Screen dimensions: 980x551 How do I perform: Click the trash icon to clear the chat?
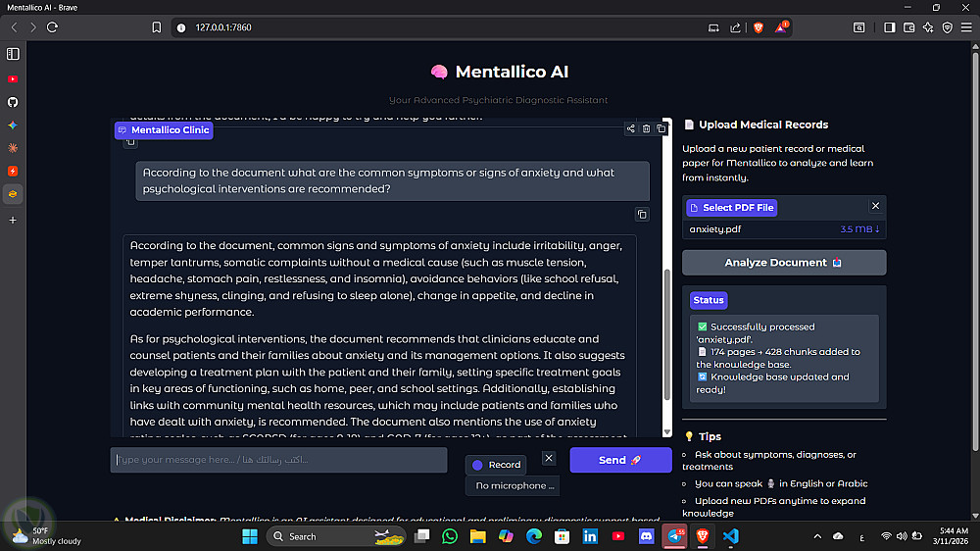[646, 128]
